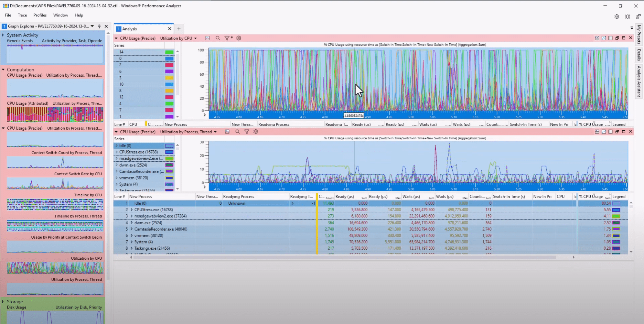Toggle CPUStress.exe series color box

169,152
